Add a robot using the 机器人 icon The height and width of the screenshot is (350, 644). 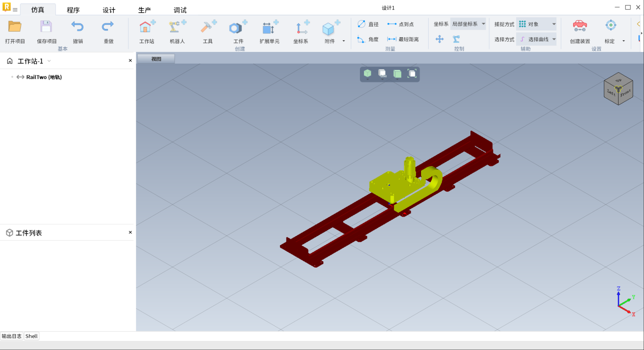(x=177, y=27)
